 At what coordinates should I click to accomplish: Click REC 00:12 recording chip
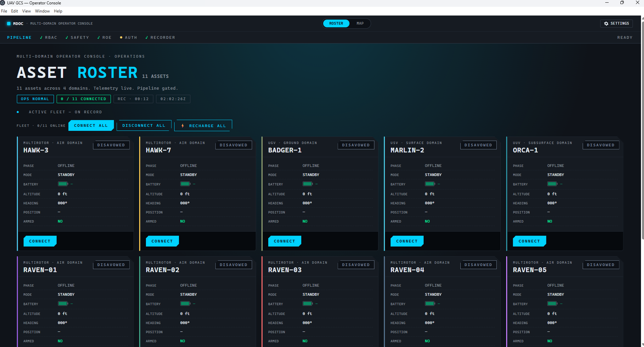[133, 99]
